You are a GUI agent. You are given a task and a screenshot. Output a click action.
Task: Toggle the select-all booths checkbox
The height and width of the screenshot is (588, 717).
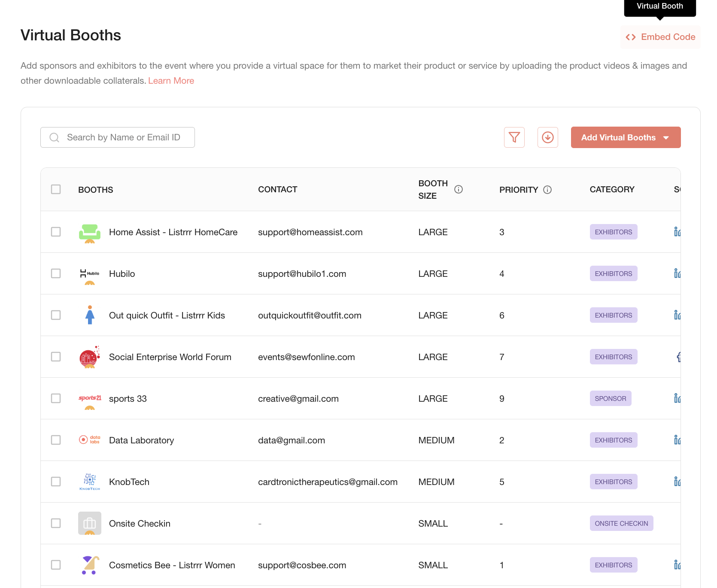click(x=56, y=189)
